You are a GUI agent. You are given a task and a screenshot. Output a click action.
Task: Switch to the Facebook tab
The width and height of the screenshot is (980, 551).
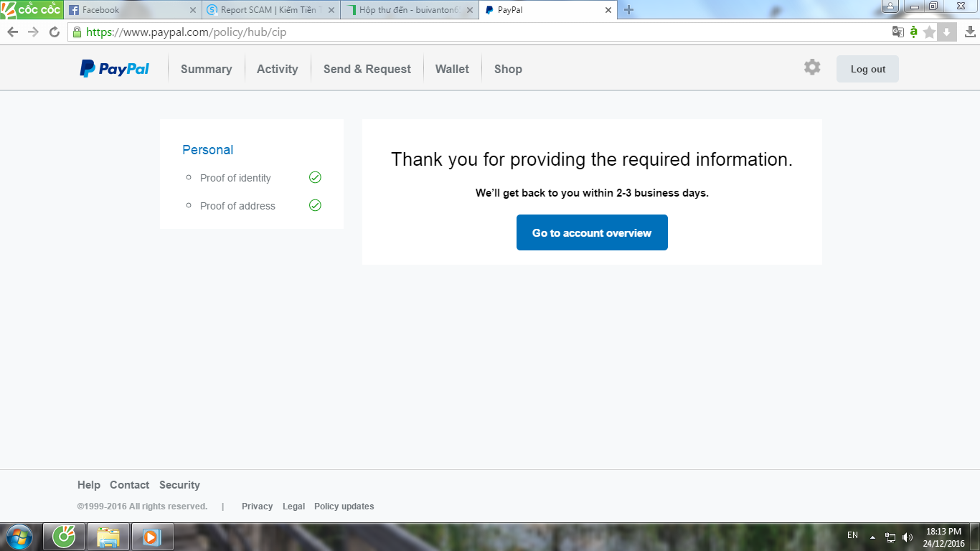pyautogui.click(x=133, y=10)
